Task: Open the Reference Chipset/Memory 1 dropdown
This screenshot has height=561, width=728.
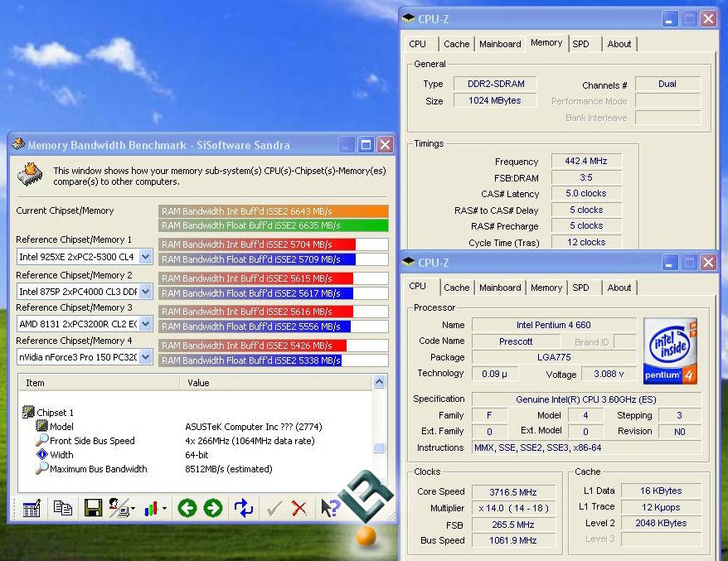Action: 146,257
